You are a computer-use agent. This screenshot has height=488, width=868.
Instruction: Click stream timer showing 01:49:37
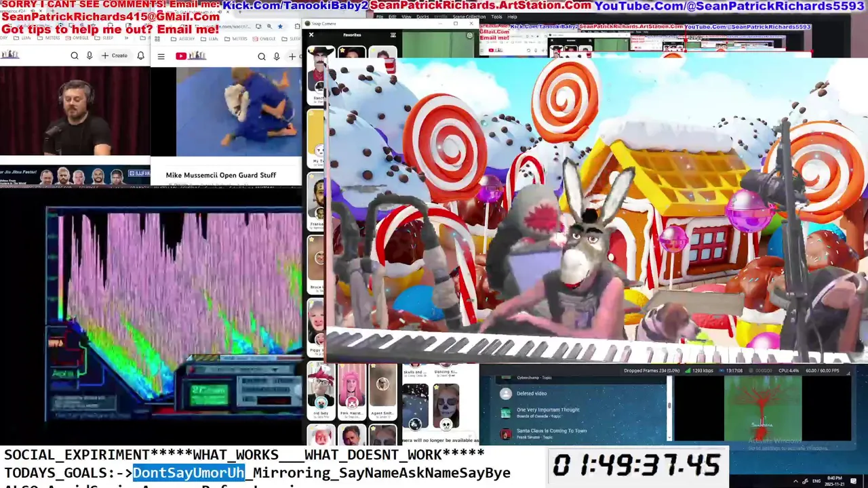(636, 465)
